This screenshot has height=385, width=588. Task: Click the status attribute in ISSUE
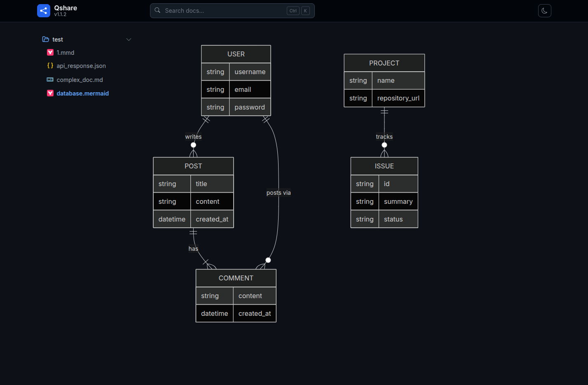(398, 219)
